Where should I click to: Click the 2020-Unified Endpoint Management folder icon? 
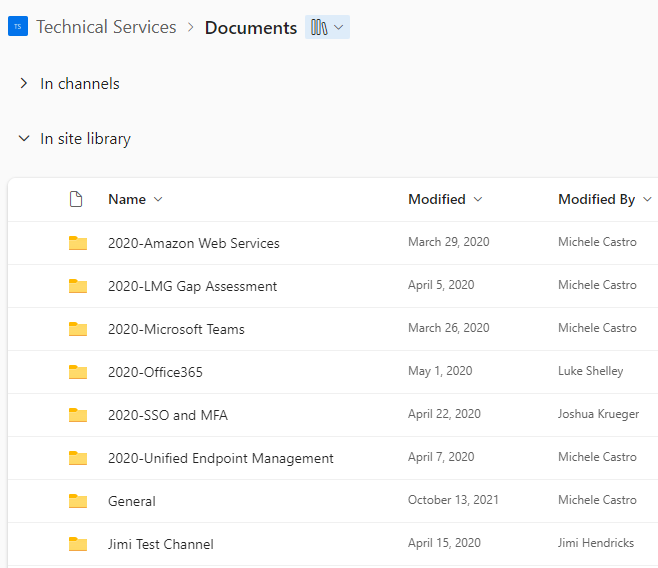tap(78, 458)
